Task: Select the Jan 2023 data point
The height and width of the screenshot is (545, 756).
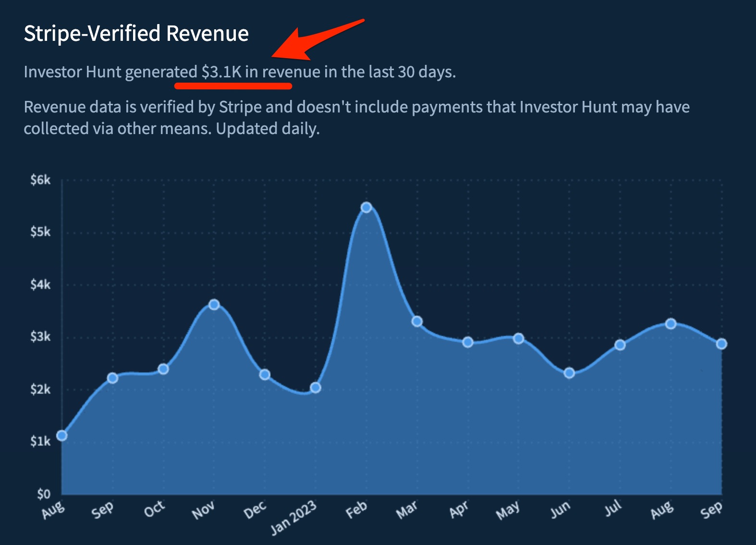Action: [x=316, y=387]
